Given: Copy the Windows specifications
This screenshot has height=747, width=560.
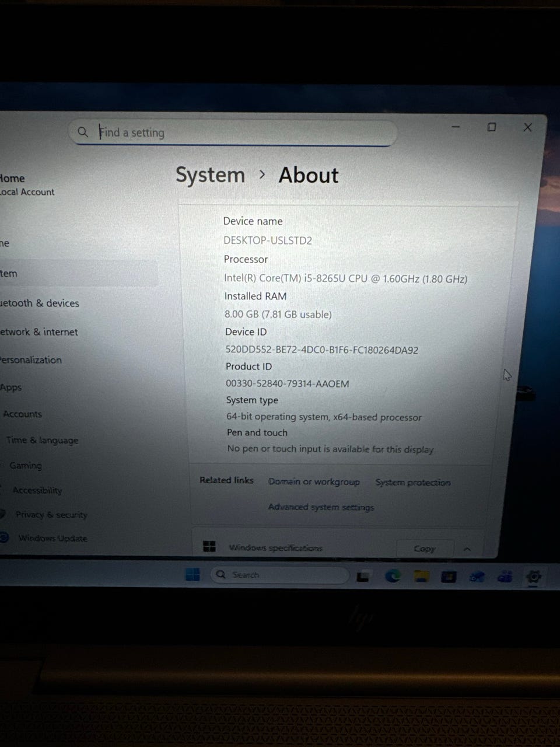Looking at the screenshot, I should 425,549.
